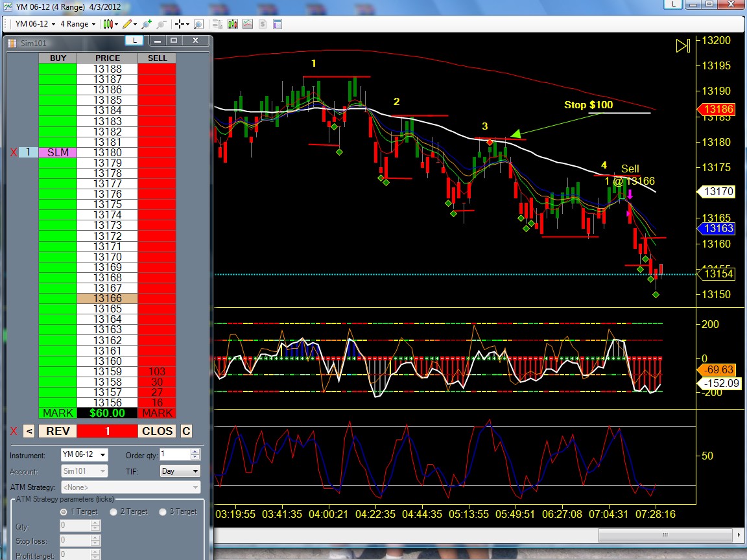Open the ATM Strategy None dropdown
The width and height of the screenshot is (747, 560).
(x=130, y=487)
